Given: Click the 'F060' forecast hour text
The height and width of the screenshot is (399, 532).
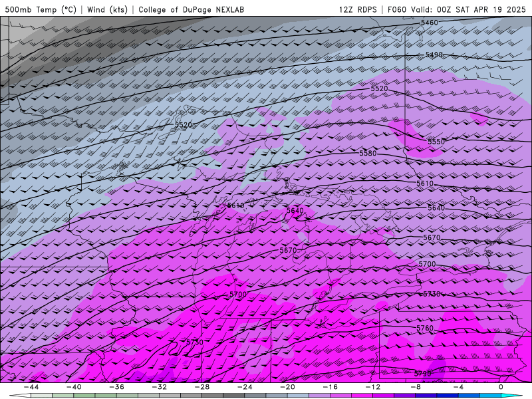Looking at the screenshot, I should [x=396, y=9].
